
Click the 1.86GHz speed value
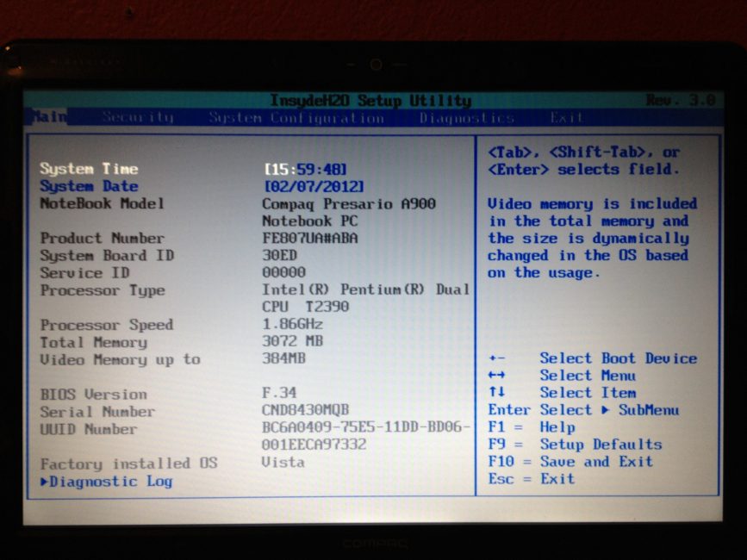pos(293,324)
